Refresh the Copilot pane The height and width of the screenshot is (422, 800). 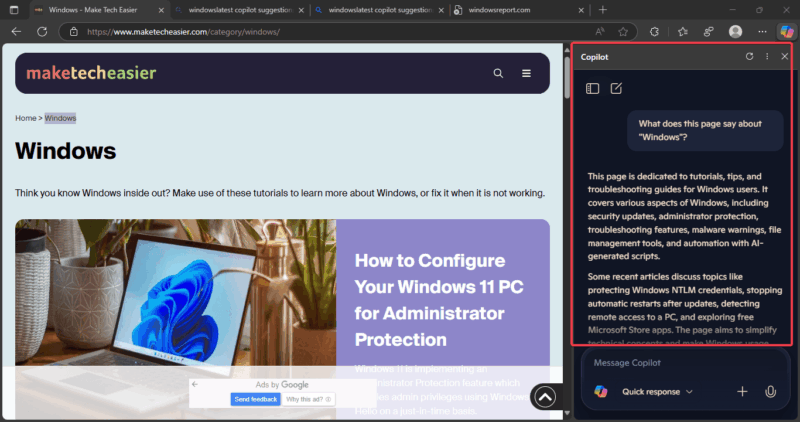pyautogui.click(x=749, y=57)
